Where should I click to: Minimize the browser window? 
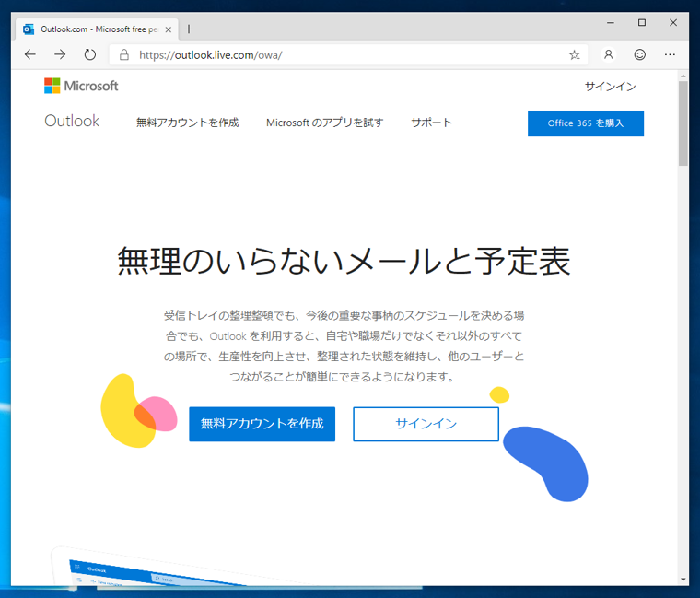611,23
